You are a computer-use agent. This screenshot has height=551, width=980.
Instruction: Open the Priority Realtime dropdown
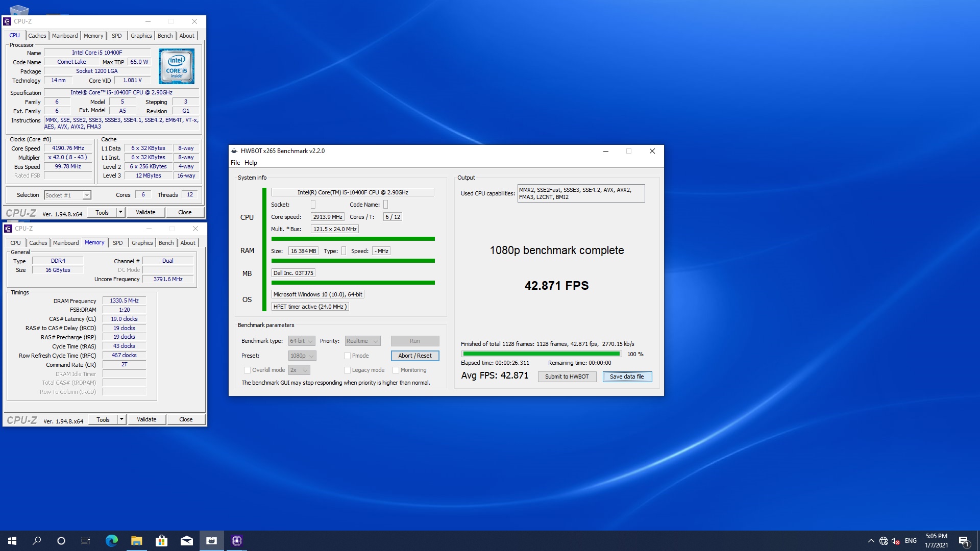coord(362,341)
